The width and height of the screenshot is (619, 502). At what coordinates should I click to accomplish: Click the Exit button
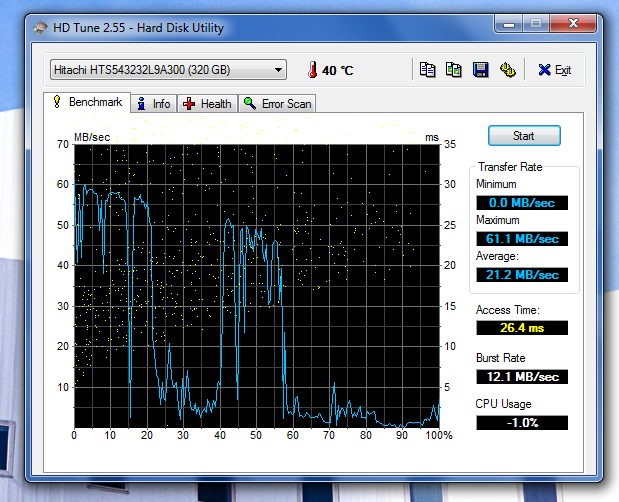554,70
